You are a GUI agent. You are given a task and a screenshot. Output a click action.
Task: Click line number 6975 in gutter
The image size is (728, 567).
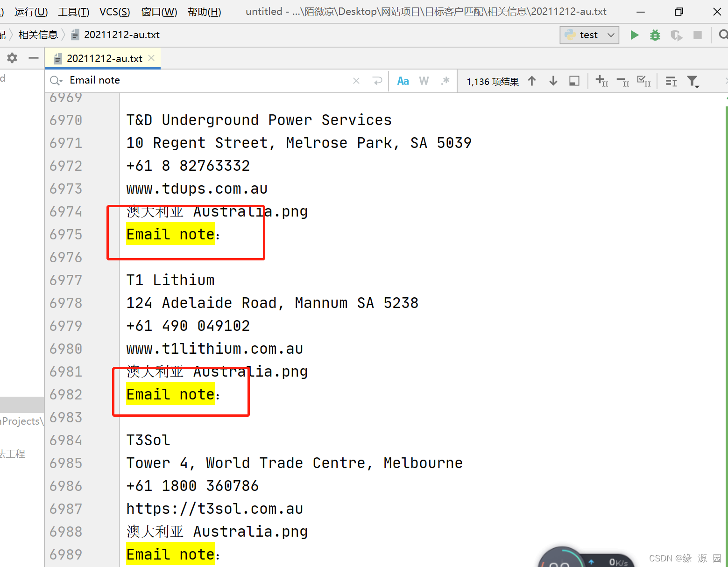(66, 234)
